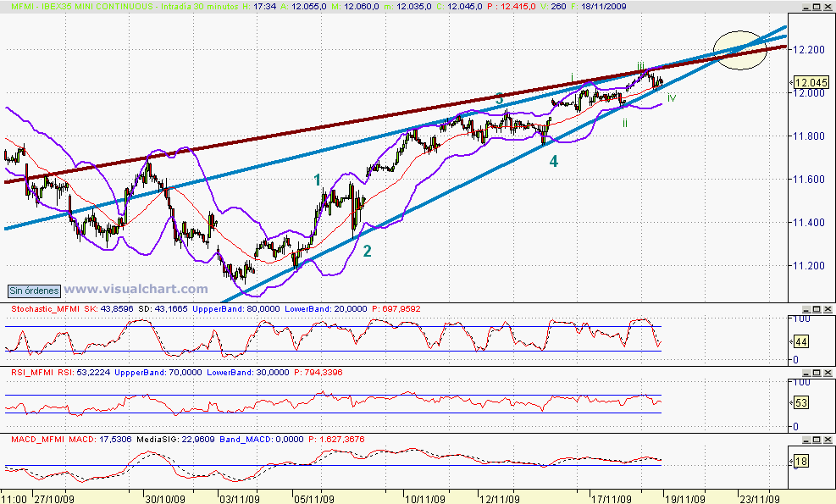Minimize the Stochastic_MFMI indicator panel
Viewport: 836px width, 504px height.
point(806,309)
